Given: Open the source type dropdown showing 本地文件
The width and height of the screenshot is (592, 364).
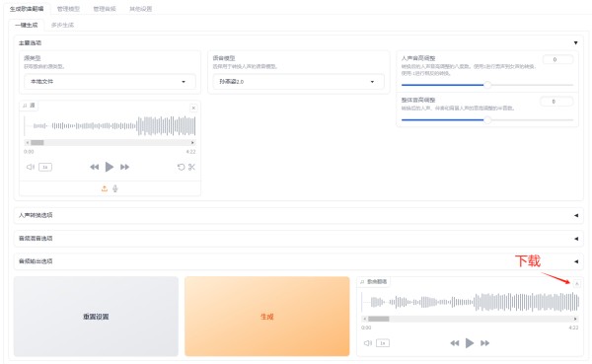Looking at the screenshot, I should (x=110, y=82).
